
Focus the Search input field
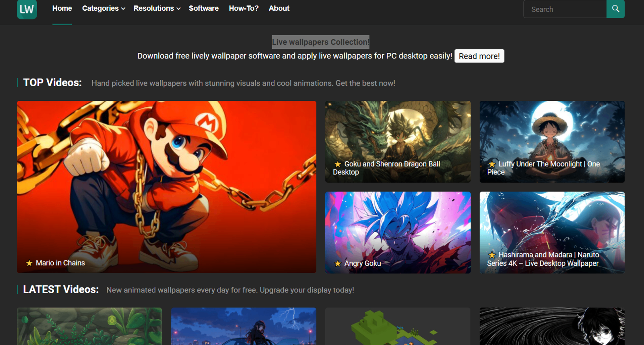click(x=565, y=9)
